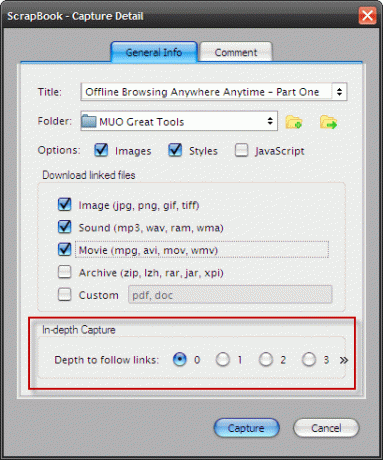Set link depth to 2

tap(266, 360)
